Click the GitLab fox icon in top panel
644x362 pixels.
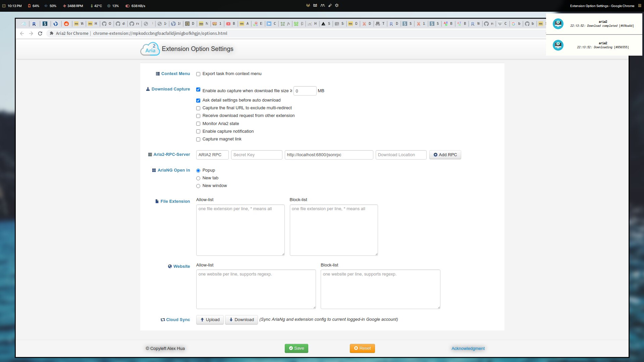point(308,5)
